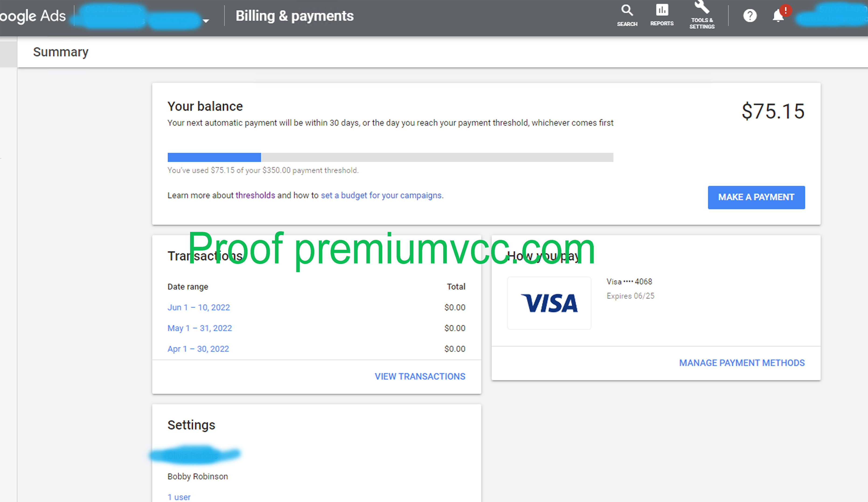Expand the Jun 1-10 2022 transactions

pyautogui.click(x=199, y=307)
